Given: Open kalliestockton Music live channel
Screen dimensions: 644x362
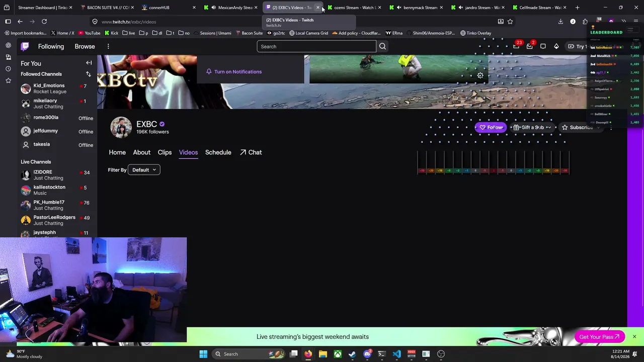Looking at the screenshot, I should point(57,190).
